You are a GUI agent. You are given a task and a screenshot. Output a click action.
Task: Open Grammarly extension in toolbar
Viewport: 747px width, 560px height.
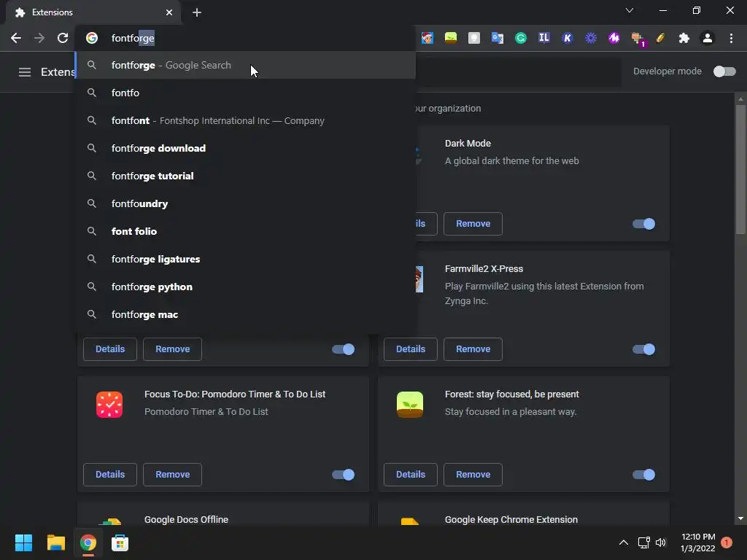pos(521,38)
